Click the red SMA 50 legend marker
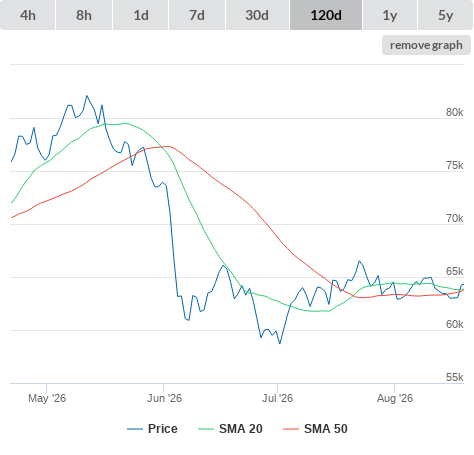 click(x=291, y=429)
